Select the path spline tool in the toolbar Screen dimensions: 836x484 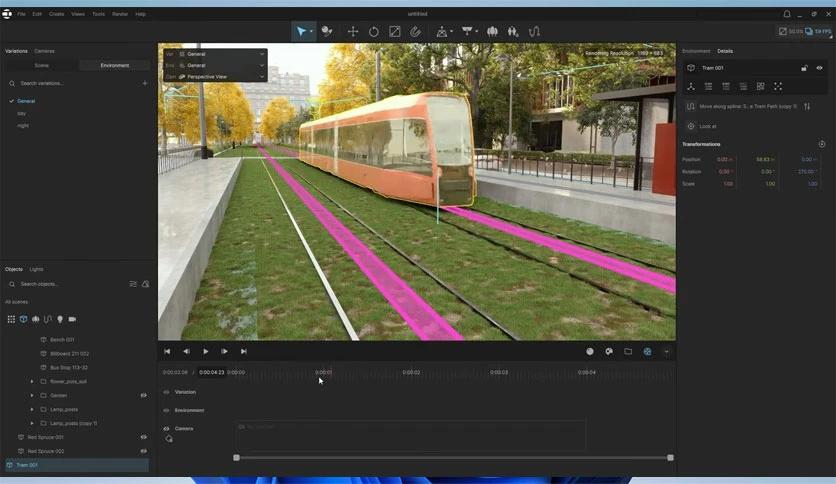535,31
